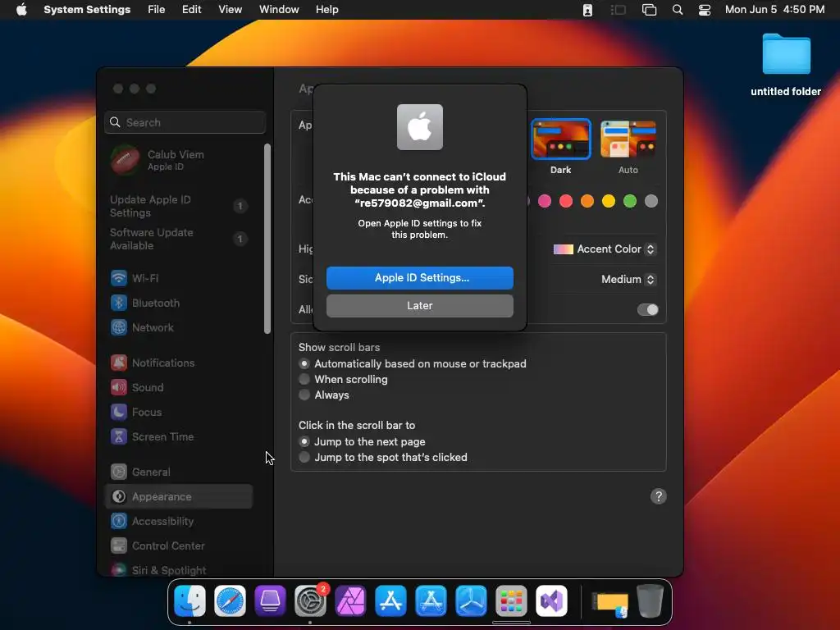
Task: Select When scrolling scroll bar option
Action: pyautogui.click(x=304, y=379)
